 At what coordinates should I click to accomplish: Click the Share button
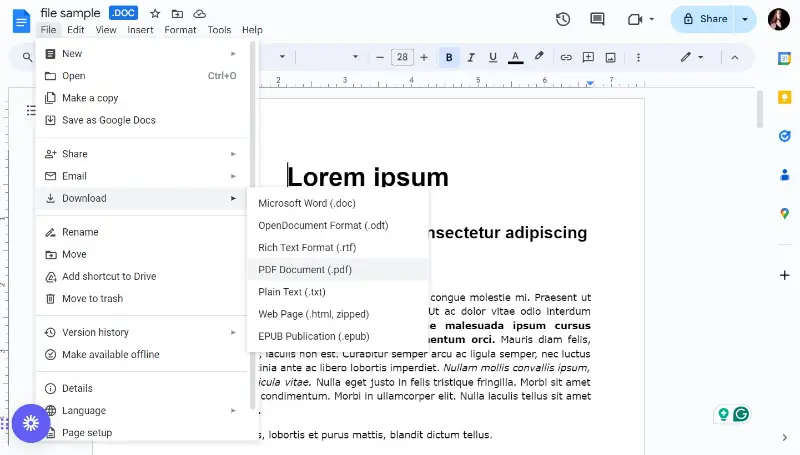(x=703, y=19)
